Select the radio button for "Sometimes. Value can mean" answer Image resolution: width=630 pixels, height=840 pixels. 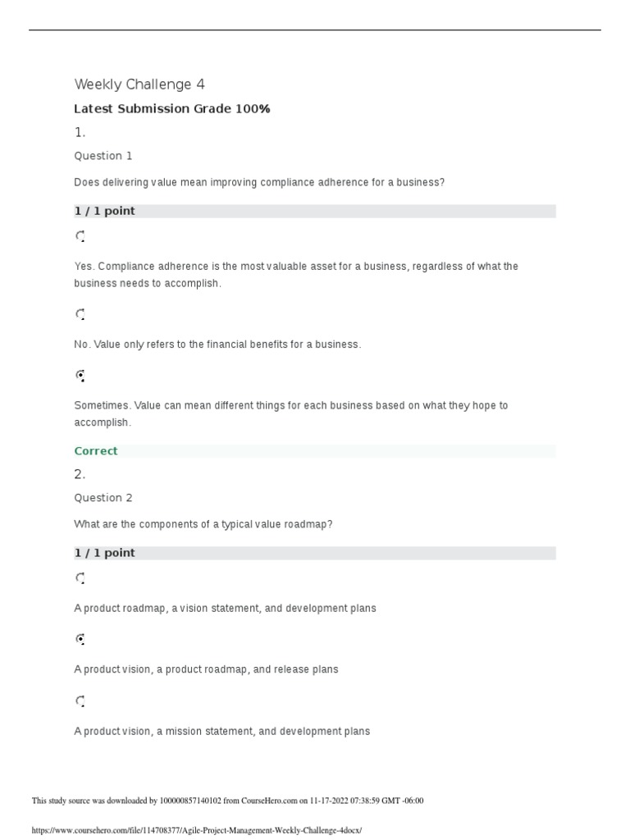click(x=80, y=376)
